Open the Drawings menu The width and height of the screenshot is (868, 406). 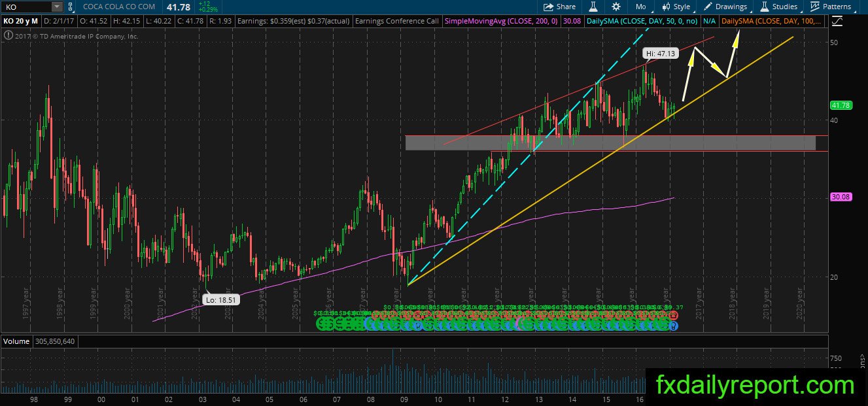[726, 7]
